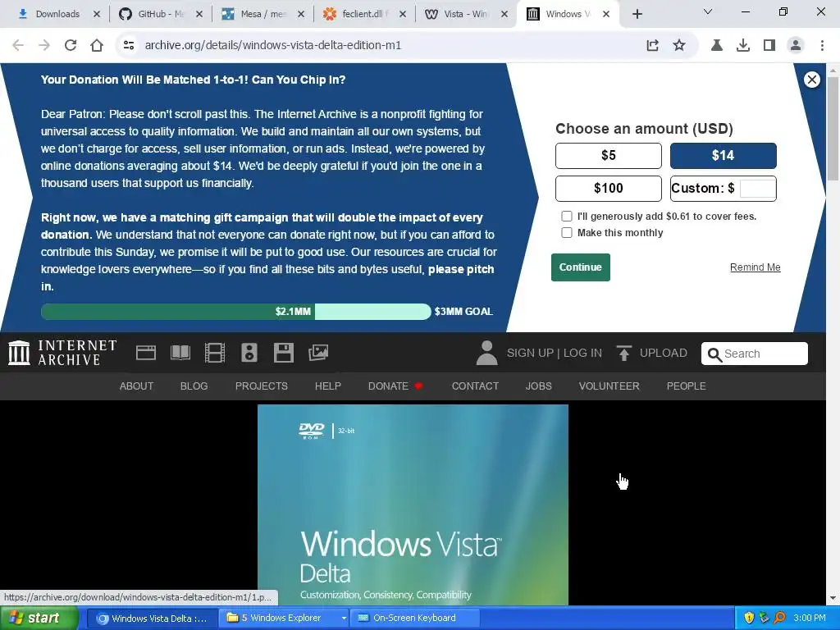Open browser downloads tray icon
The width and height of the screenshot is (840, 630).
743,45
